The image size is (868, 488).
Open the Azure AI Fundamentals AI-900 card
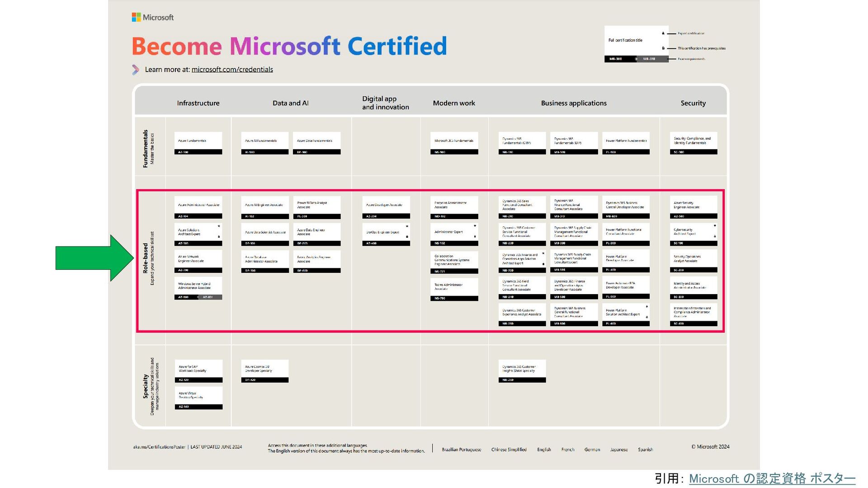point(264,143)
